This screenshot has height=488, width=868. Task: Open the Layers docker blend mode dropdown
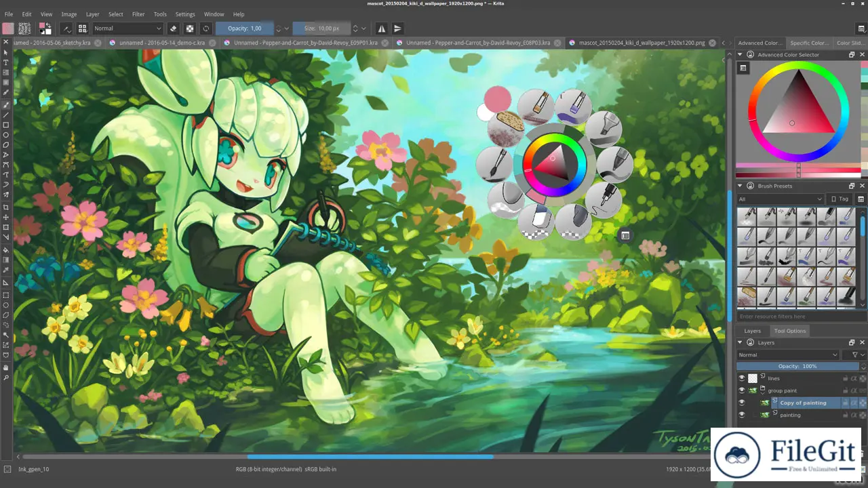(788, 354)
